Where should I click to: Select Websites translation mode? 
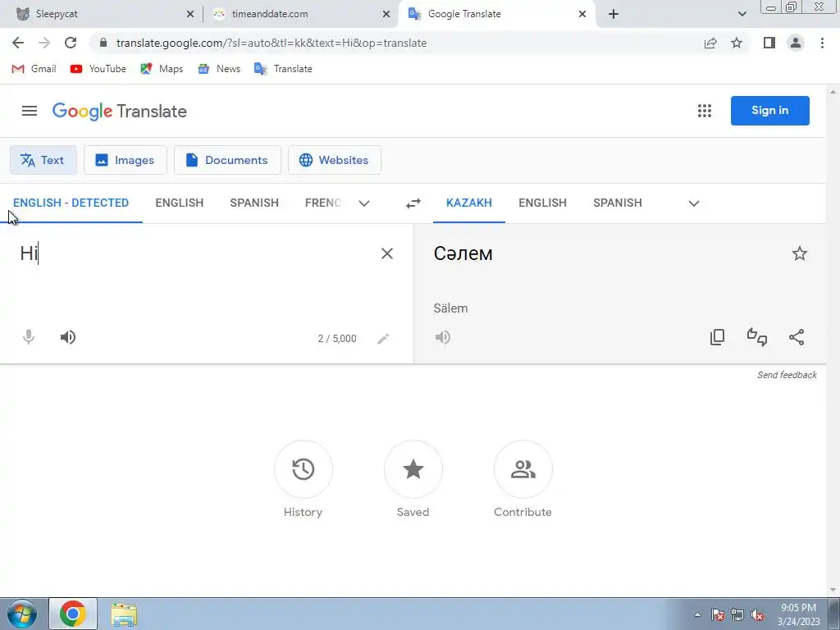335,160
